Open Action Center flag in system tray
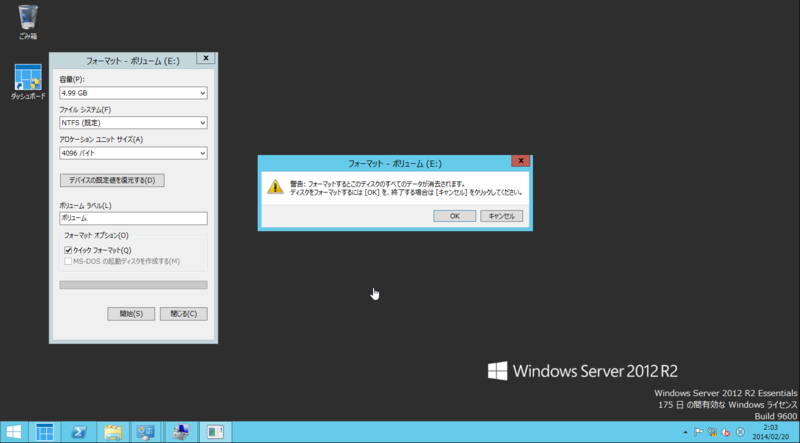 698,432
